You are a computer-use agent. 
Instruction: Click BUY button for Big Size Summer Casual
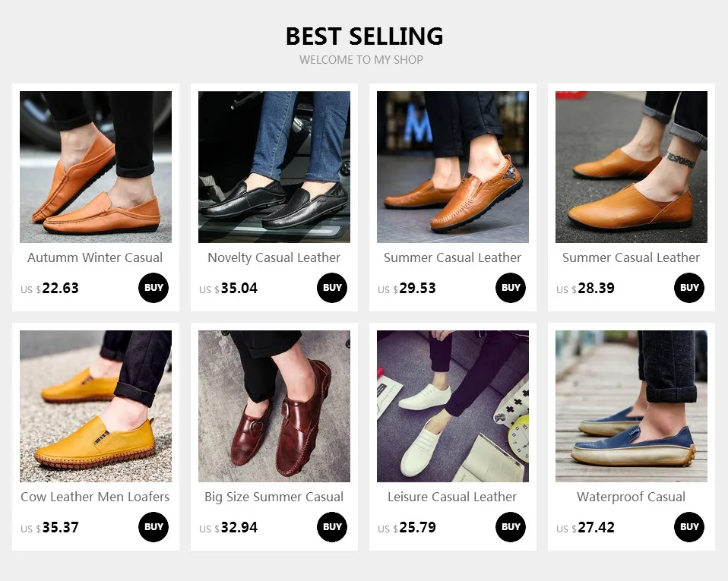pyautogui.click(x=332, y=527)
